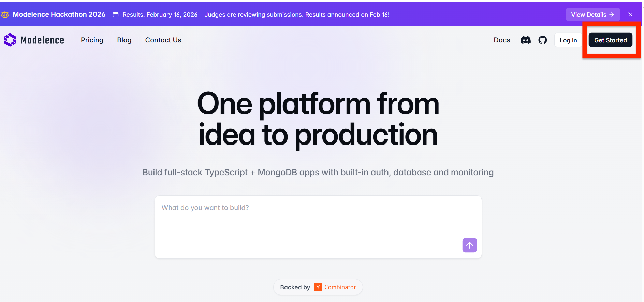Viewport: 644px width, 302px height.
Task: Open the Contact Us page
Action: point(163,40)
